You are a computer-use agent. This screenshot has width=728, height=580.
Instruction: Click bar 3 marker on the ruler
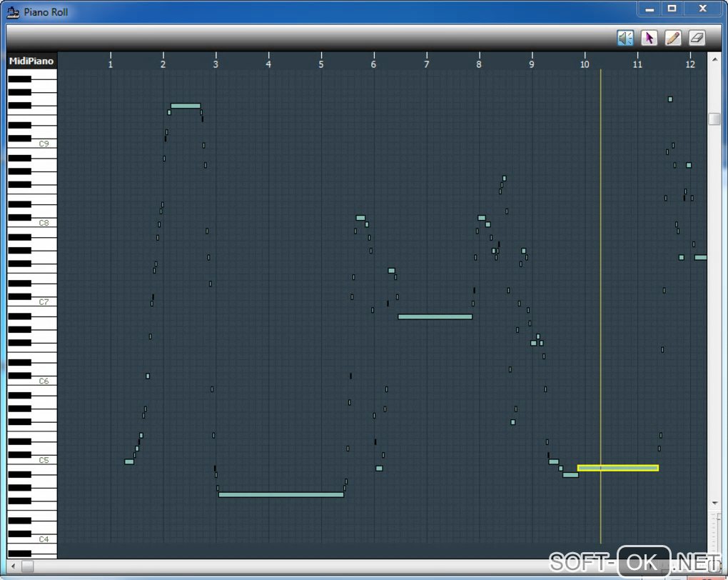pos(216,64)
